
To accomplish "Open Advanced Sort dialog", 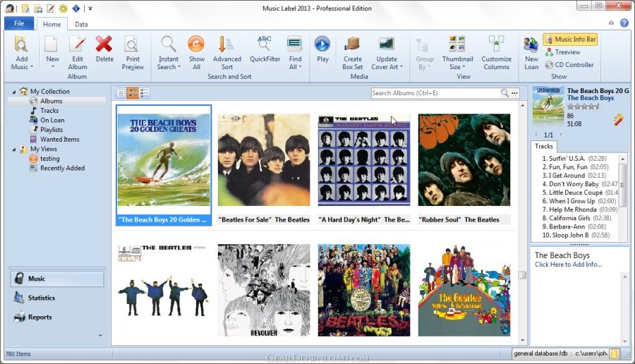I will pyautogui.click(x=226, y=53).
